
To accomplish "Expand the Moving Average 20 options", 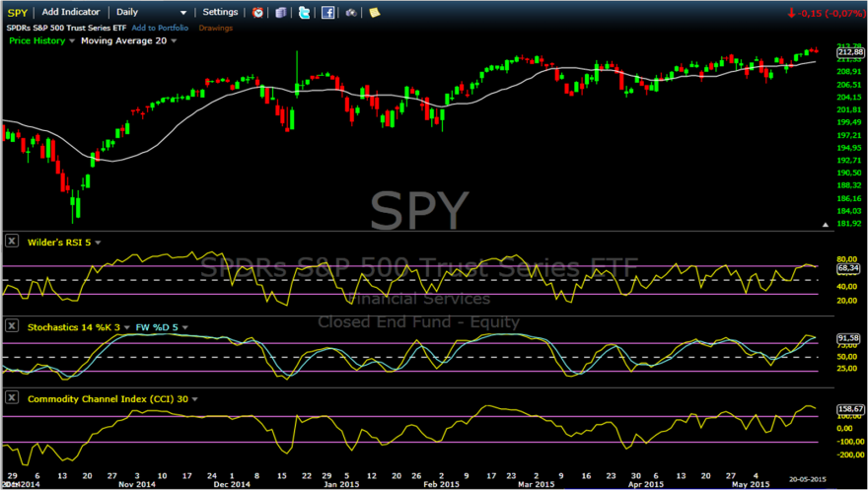I will click(x=129, y=40).
